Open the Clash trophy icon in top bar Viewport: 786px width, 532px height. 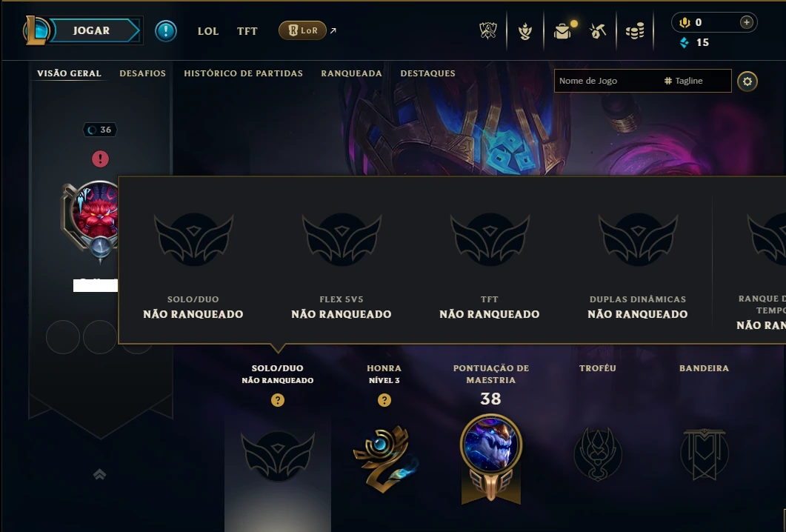[x=487, y=31]
